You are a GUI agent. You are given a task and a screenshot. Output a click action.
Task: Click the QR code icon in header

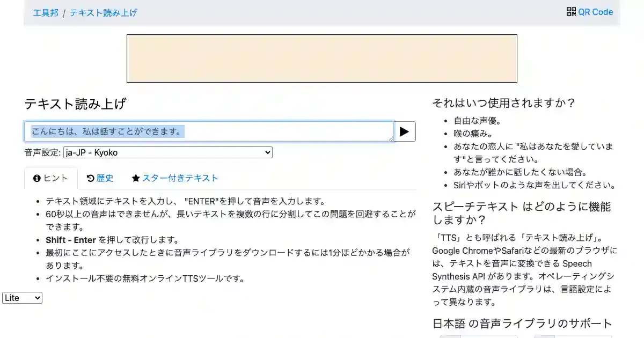[x=571, y=12]
